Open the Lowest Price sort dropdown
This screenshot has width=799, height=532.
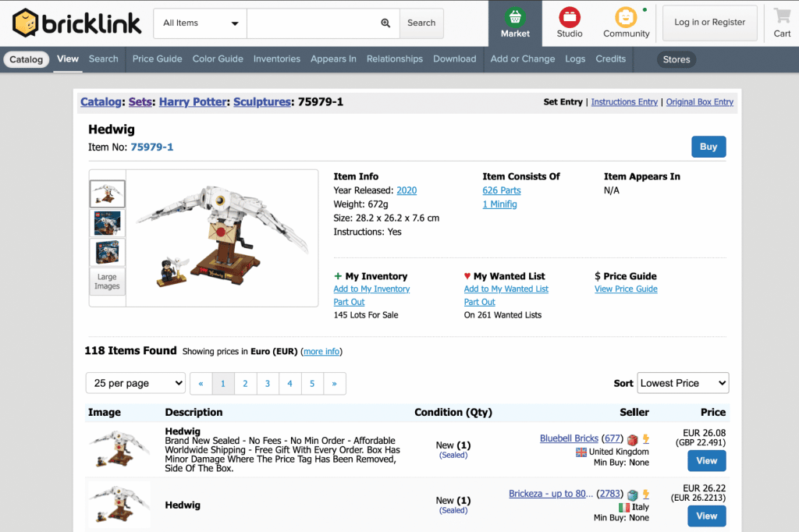pos(683,383)
